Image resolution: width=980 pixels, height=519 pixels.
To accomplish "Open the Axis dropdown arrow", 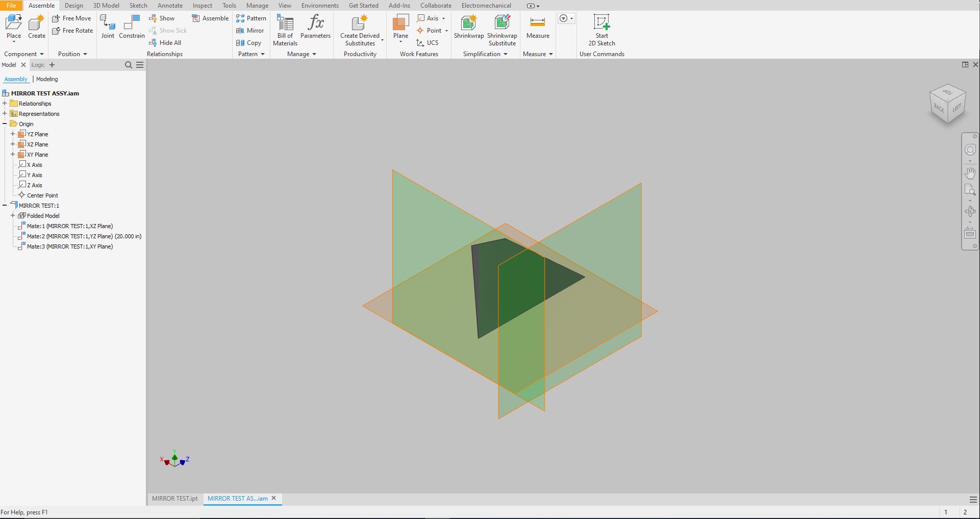I will point(443,18).
